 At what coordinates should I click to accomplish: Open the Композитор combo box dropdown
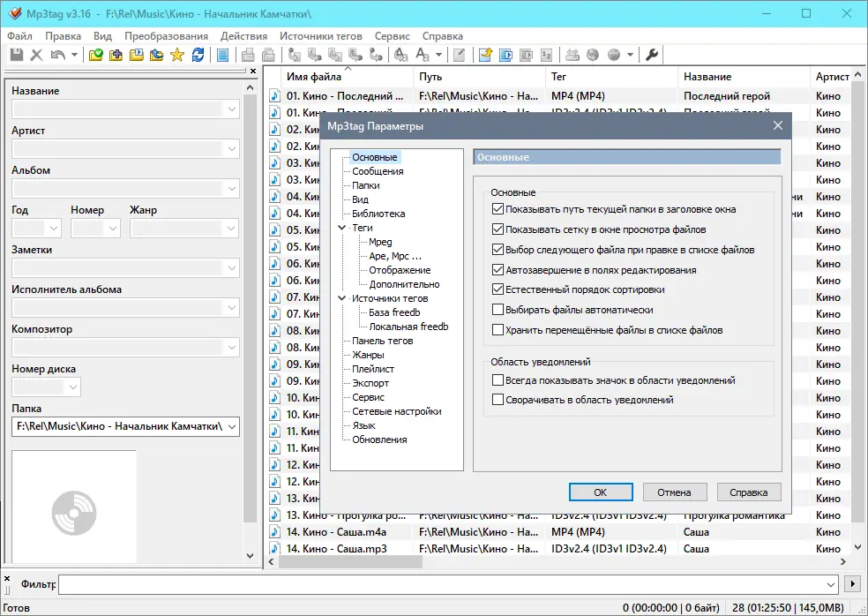pos(232,348)
